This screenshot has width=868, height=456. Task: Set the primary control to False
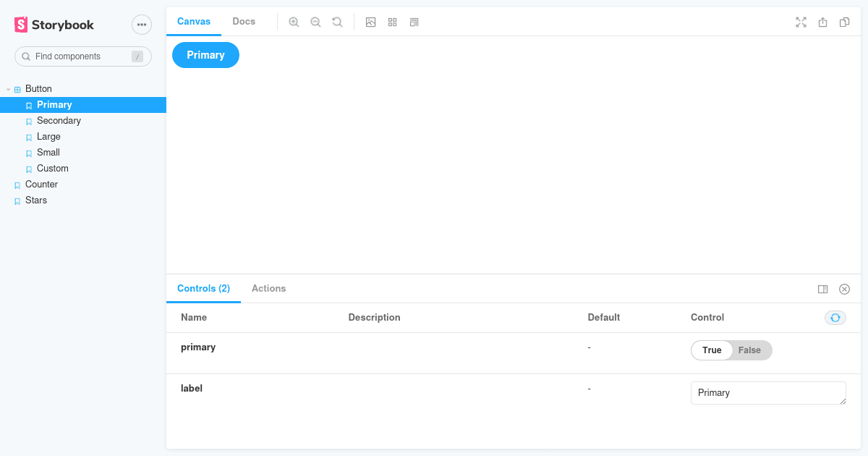[x=750, y=350]
